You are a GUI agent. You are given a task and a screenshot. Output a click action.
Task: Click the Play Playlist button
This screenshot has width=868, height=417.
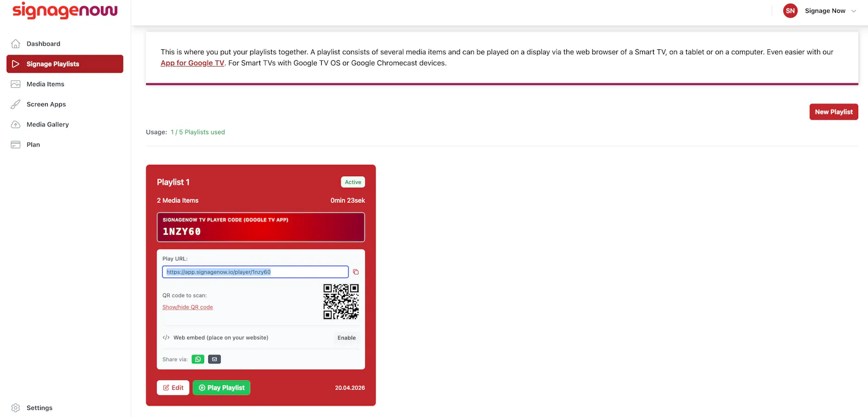221,388
